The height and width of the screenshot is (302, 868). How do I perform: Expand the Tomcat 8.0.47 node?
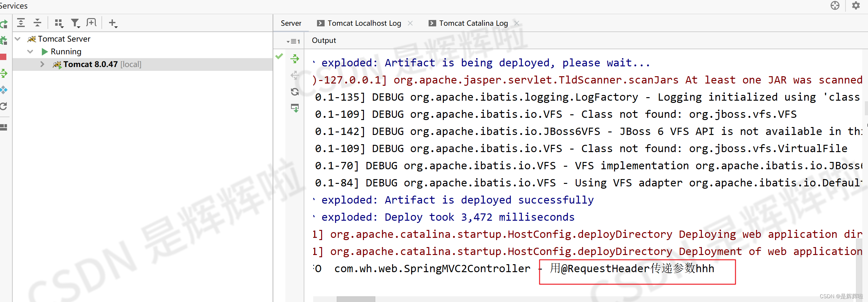click(x=42, y=64)
